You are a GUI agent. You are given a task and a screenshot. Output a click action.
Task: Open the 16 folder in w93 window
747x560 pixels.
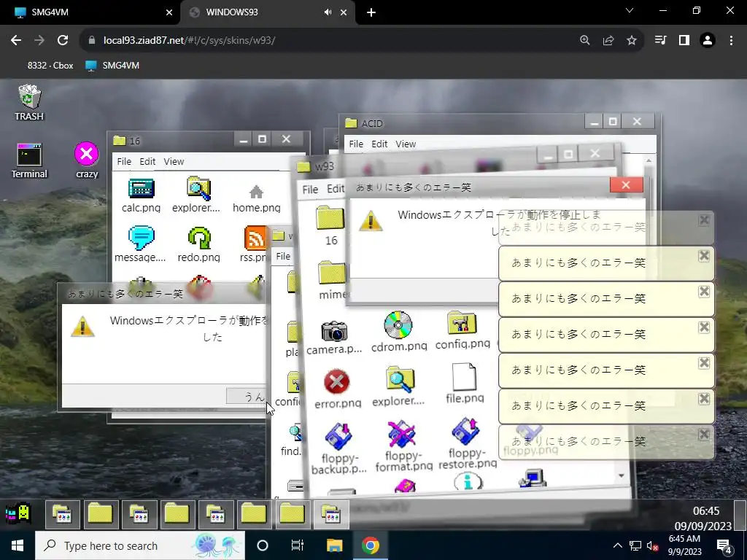pos(330,226)
